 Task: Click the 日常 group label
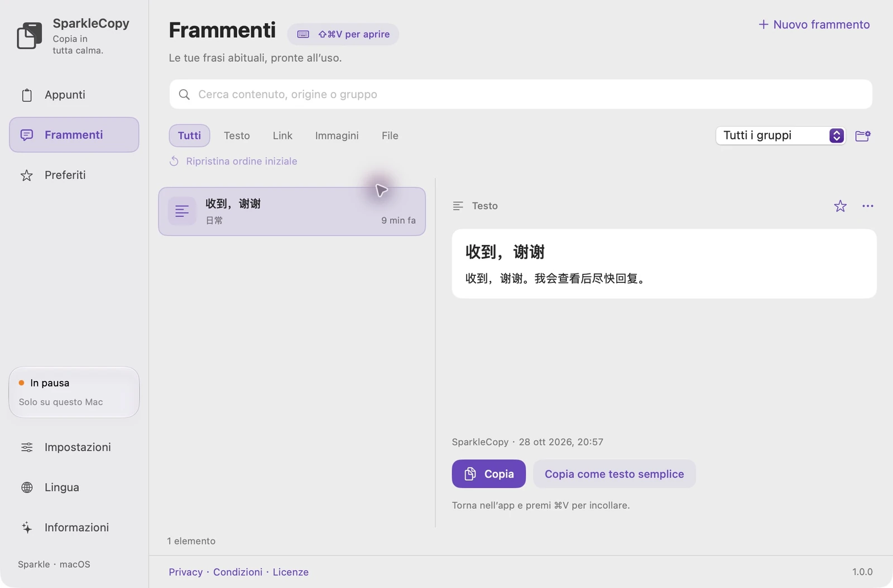click(214, 220)
